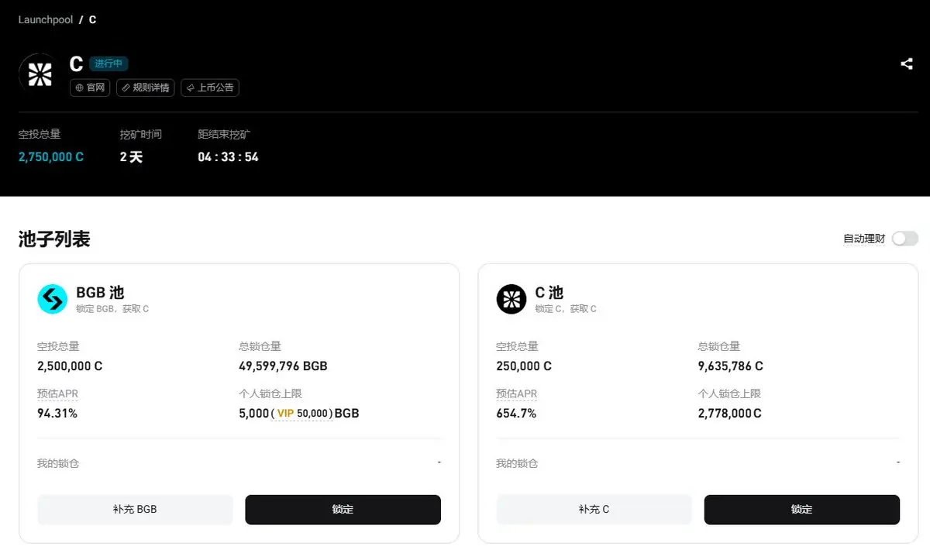930x560 pixels.
Task: Click the share icon in header
Action: (907, 64)
